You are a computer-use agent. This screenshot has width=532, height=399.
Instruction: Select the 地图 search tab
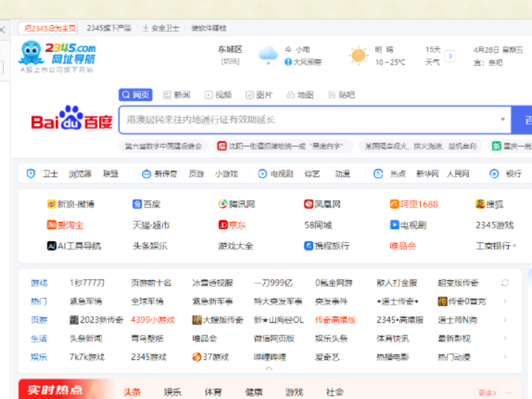click(x=301, y=95)
